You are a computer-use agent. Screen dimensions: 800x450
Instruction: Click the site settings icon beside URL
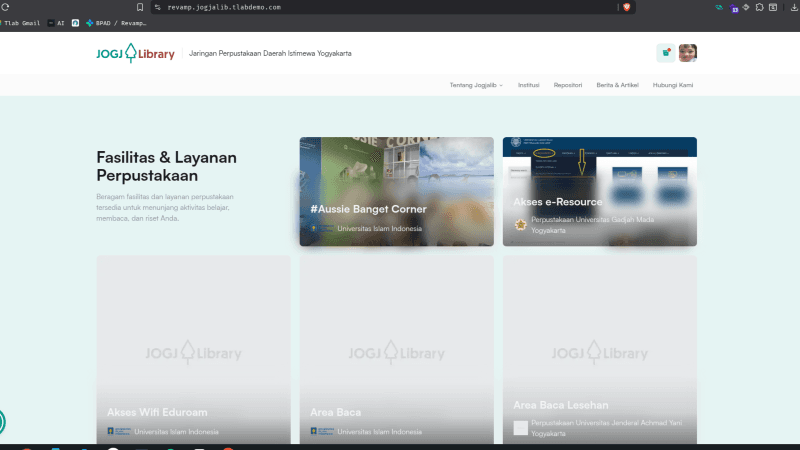[157, 7]
